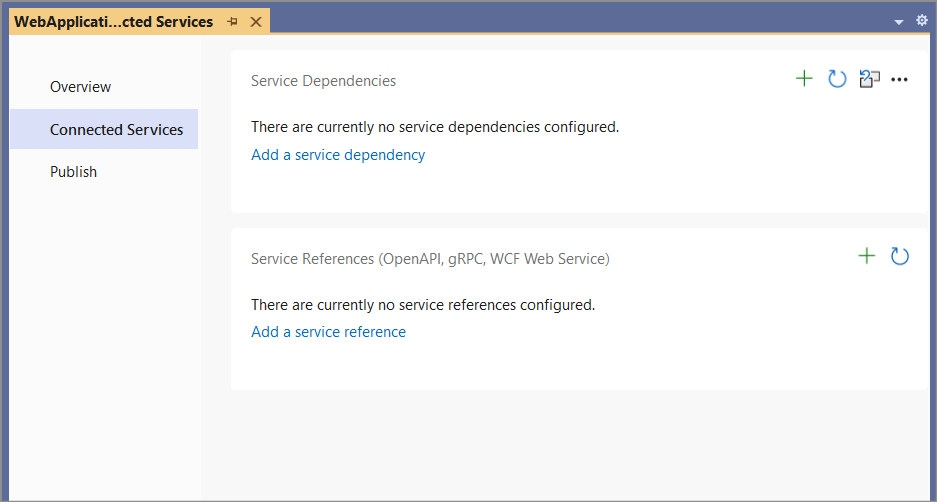Select Connected Services in the sidebar

click(116, 130)
